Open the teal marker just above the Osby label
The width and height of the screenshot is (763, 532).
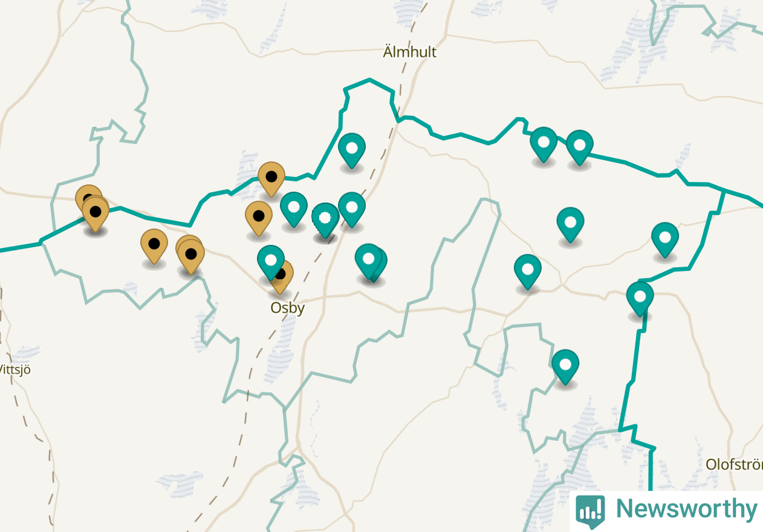(x=271, y=262)
